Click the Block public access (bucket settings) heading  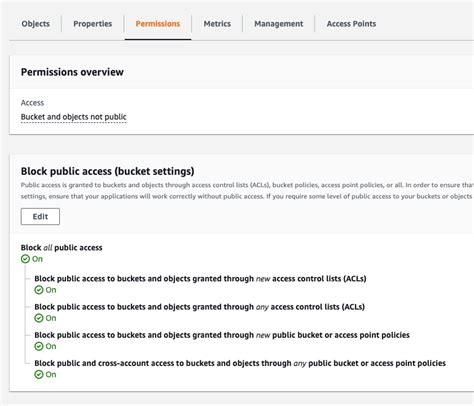pyautogui.click(x=108, y=171)
